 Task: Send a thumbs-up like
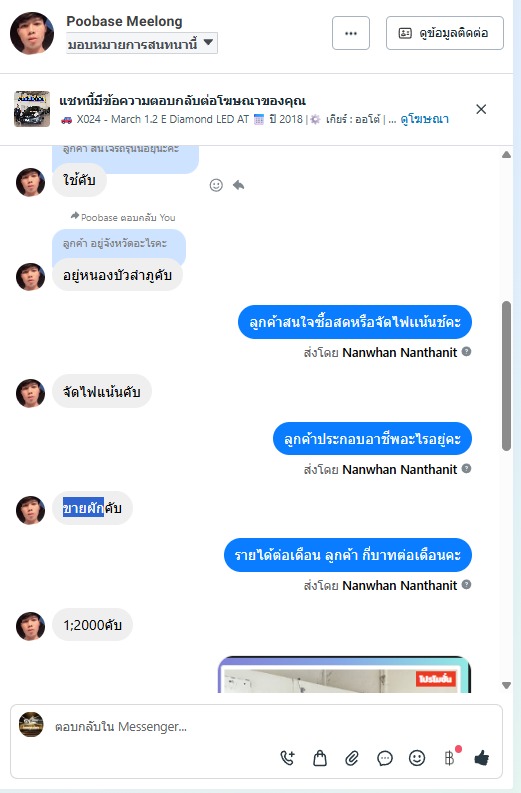tap(482, 758)
